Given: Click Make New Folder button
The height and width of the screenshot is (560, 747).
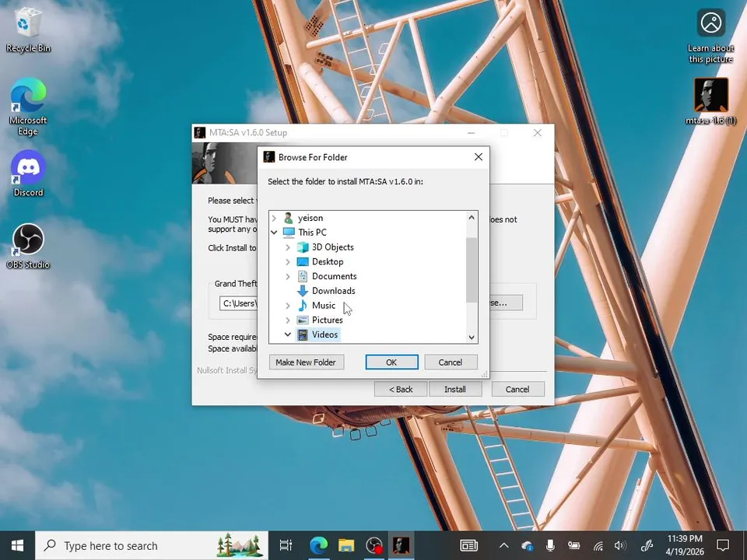Looking at the screenshot, I should (306, 362).
